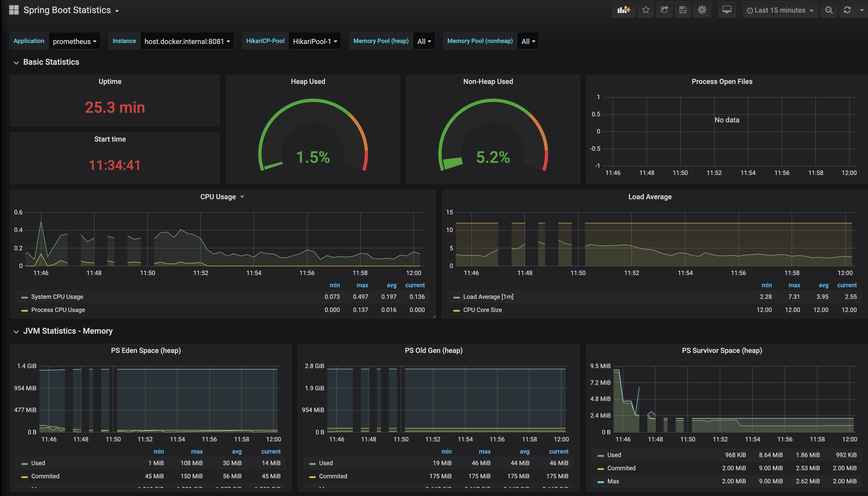
Task: Open the Memory Pool (heap) All dropdown
Action: point(424,41)
